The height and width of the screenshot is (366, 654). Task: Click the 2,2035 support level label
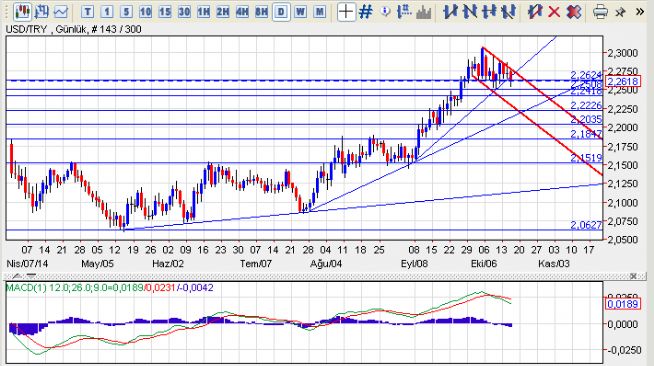(x=586, y=120)
